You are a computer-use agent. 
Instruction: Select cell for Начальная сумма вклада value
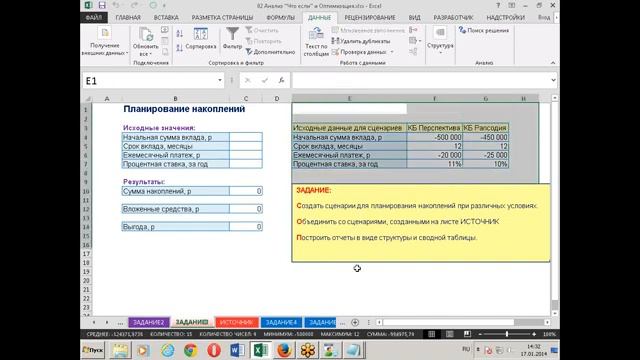[246, 137]
